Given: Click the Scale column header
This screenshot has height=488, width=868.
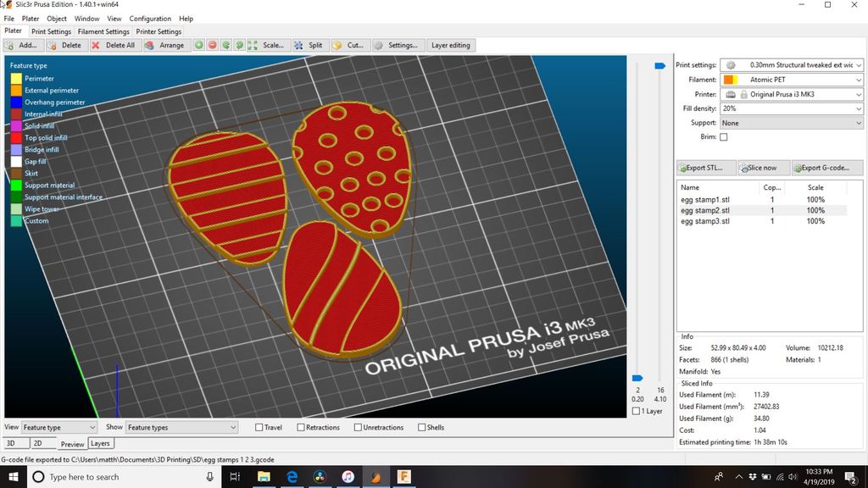Looking at the screenshot, I should point(815,187).
